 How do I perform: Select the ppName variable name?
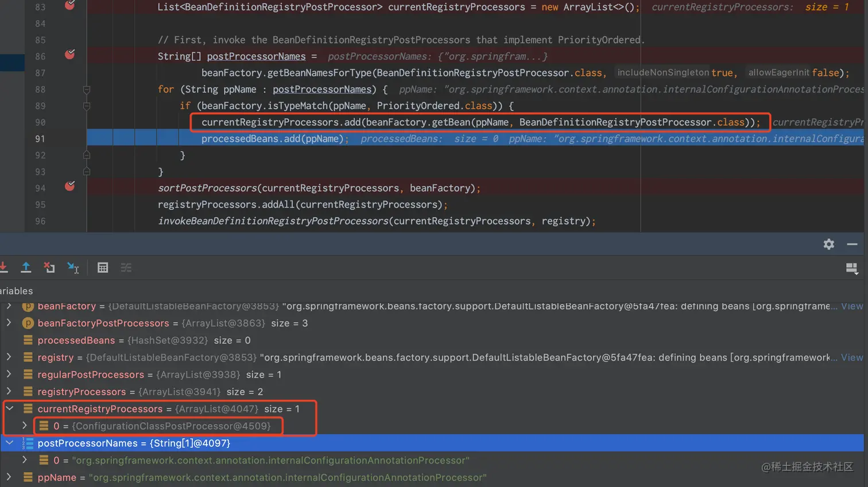click(57, 477)
